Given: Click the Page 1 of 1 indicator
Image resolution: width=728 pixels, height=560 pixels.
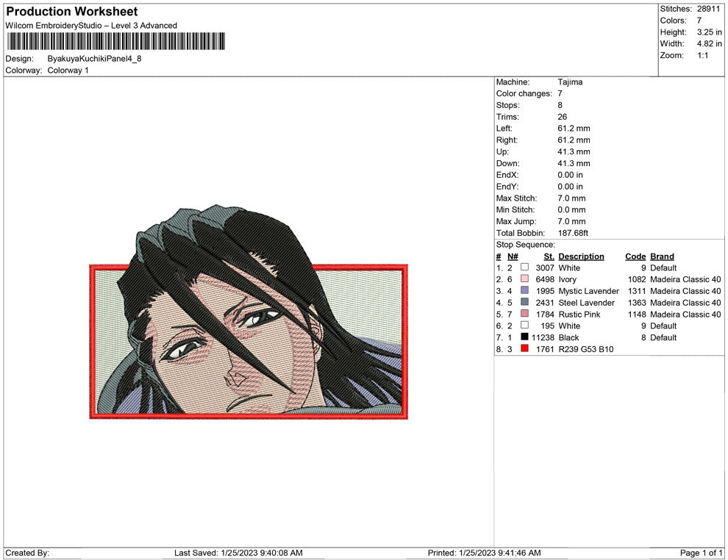Looking at the screenshot, I should (x=701, y=553).
